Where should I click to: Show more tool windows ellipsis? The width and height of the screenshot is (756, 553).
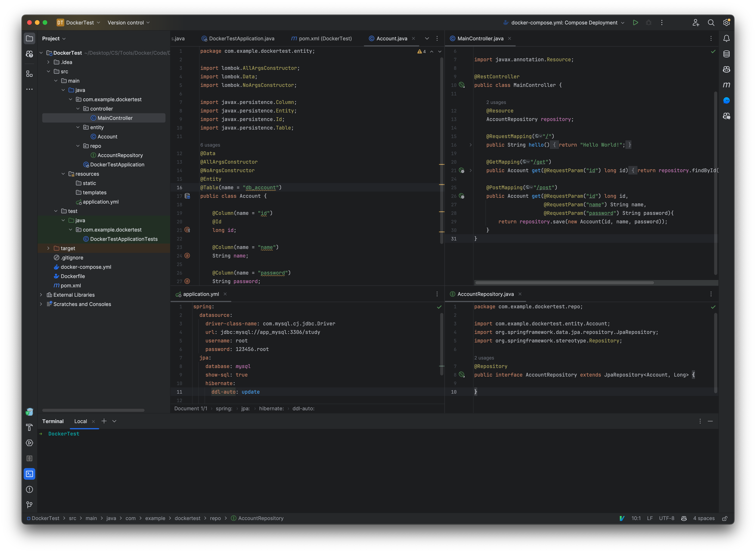click(29, 89)
